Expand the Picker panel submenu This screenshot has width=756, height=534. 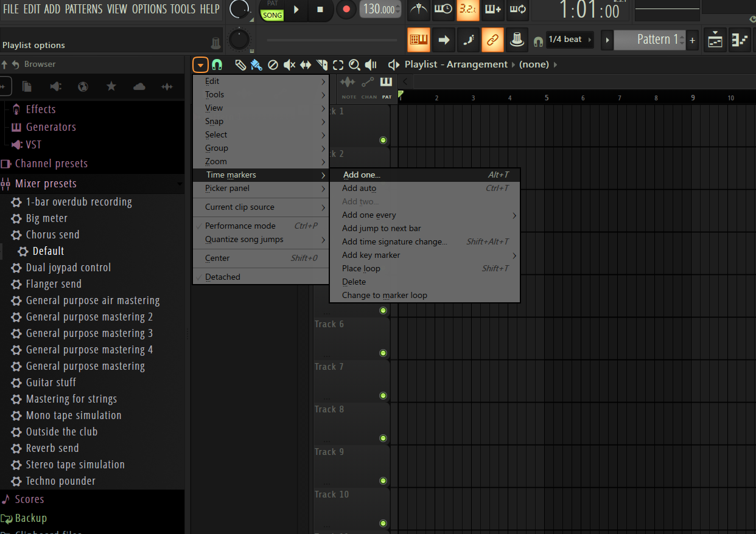pos(261,189)
